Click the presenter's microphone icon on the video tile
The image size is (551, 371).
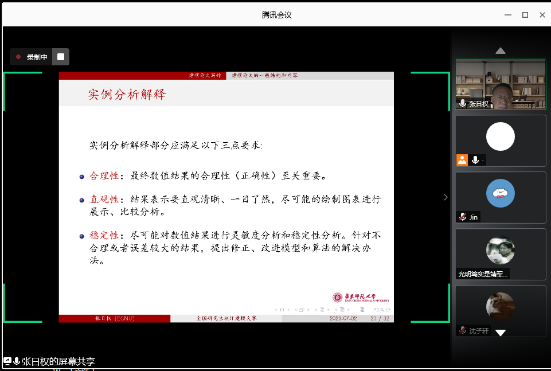[462, 103]
